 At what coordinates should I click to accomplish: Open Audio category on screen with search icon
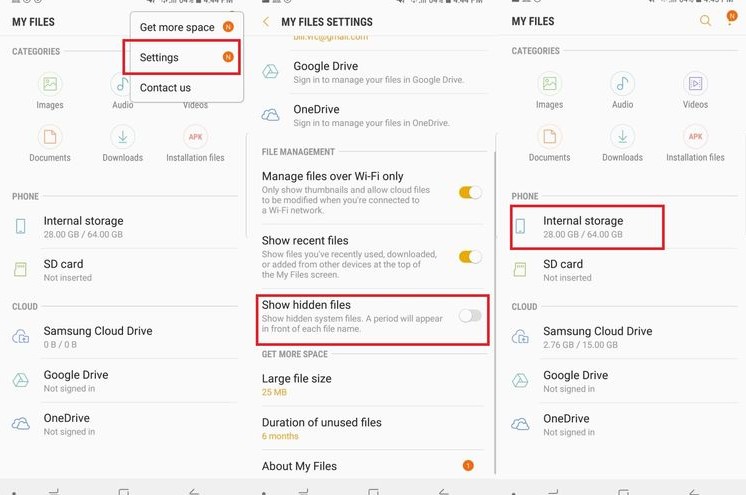tap(622, 90)
